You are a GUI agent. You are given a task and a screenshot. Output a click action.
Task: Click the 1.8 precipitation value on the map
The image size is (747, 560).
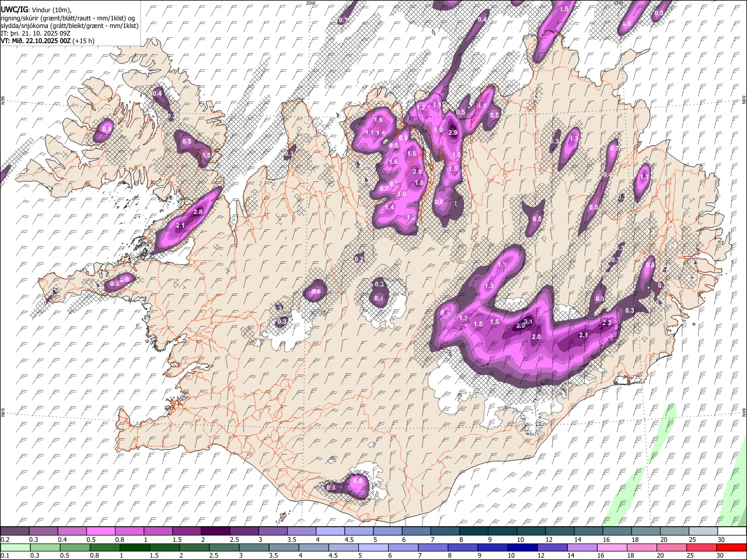(419, 183)
